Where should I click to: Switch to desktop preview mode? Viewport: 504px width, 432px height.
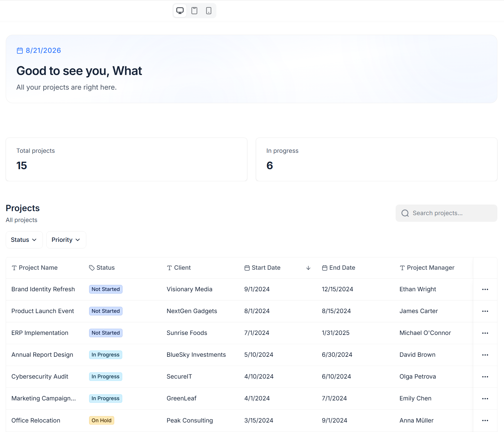pos(180,11)
